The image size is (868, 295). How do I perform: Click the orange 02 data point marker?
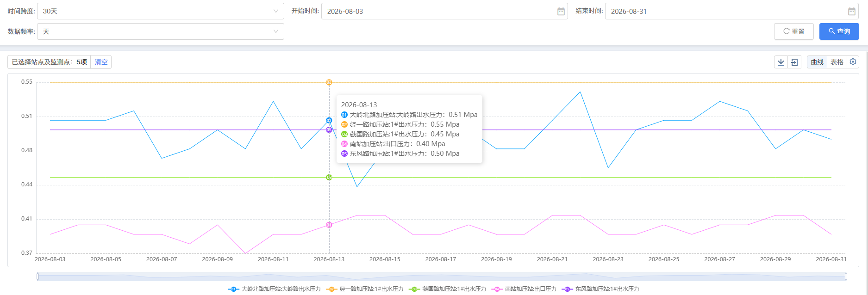click(x=329, y=82)
